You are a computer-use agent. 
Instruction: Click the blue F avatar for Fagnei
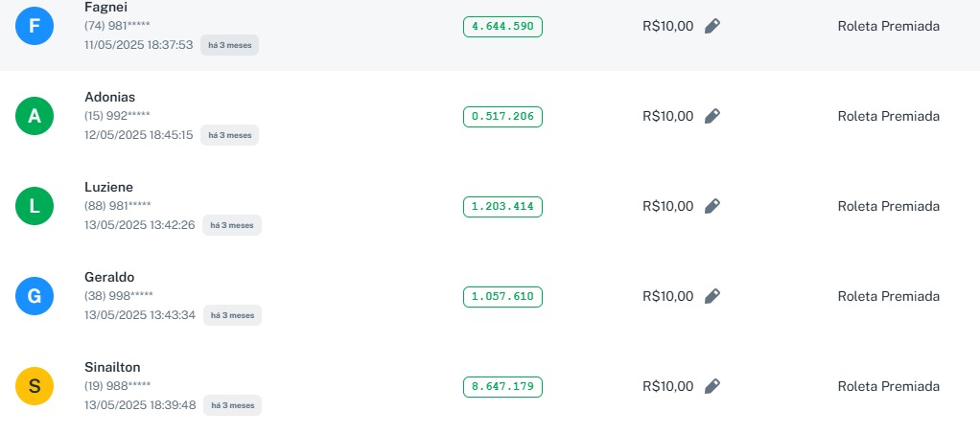pos(35,26)
